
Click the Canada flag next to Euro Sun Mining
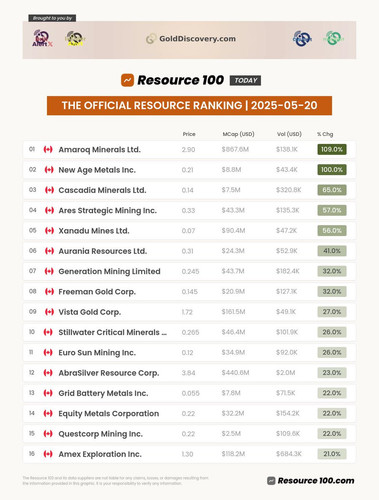[48, 353]
